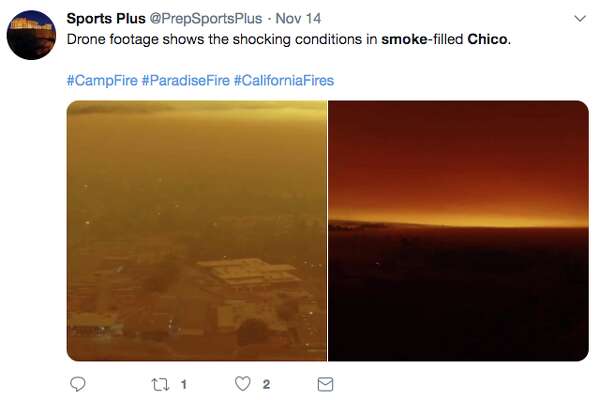Image resolution: width=600 pixels, height=400 pixels.
Task: Select the bold word smoke in tweet
Action: click(404, 39)
